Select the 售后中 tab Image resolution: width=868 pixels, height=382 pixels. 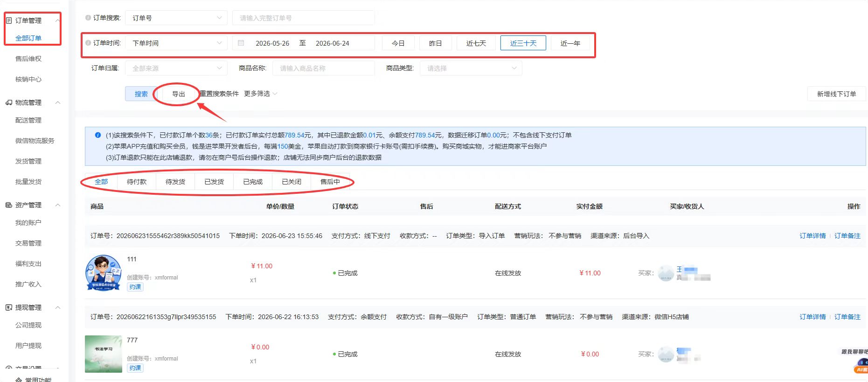coord(330,182)
